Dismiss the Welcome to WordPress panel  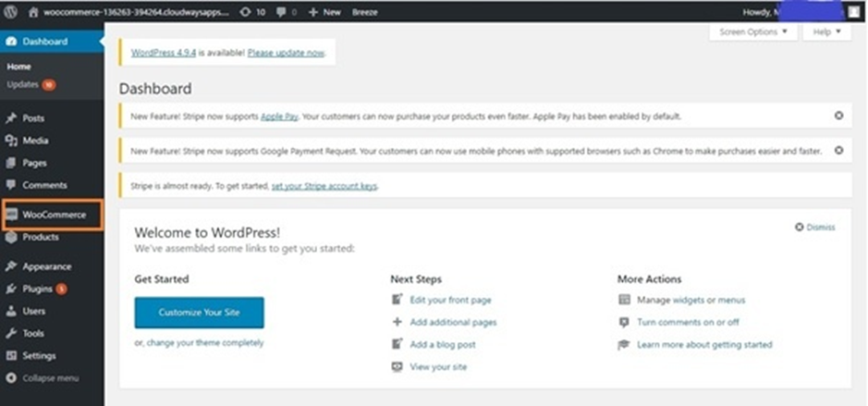(x=815, y=228)
